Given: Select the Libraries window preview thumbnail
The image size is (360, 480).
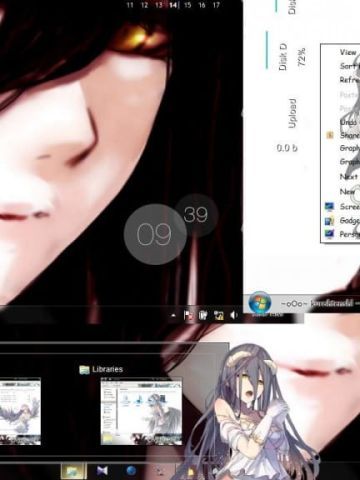Looking at the screenshot, I should (x=141, y=411).
